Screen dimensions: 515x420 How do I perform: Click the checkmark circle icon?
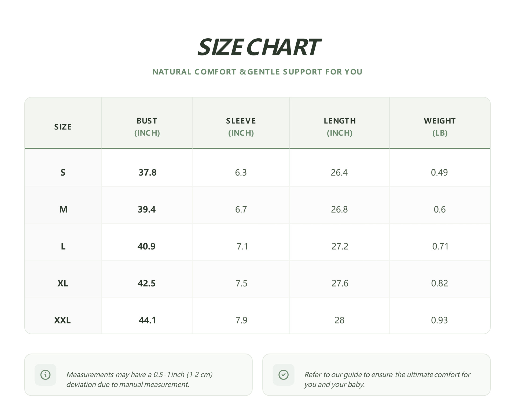(283, 374)
